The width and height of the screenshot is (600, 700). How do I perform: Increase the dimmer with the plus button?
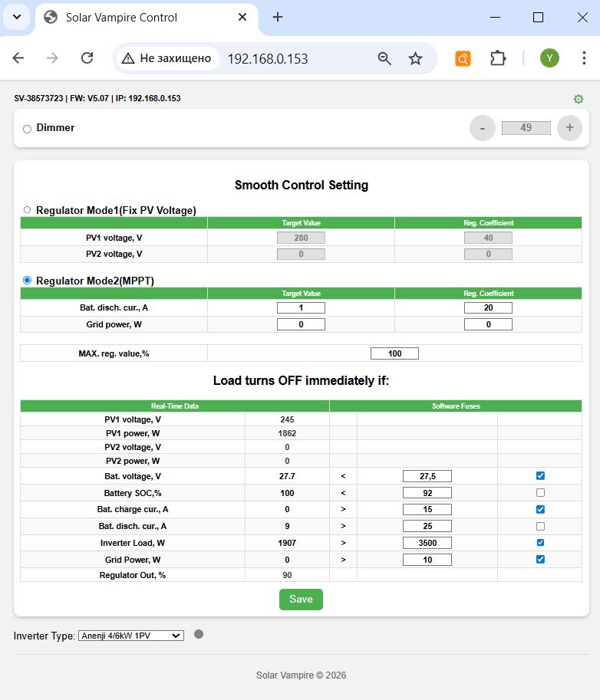569,128
